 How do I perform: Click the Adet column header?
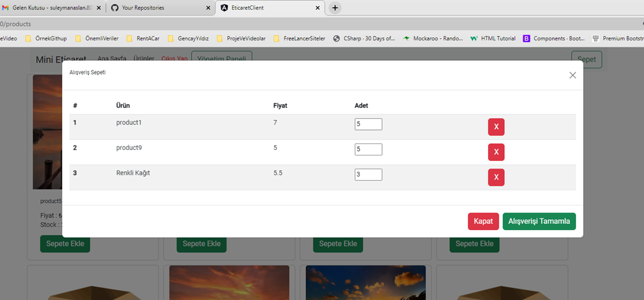coord(361,105)
